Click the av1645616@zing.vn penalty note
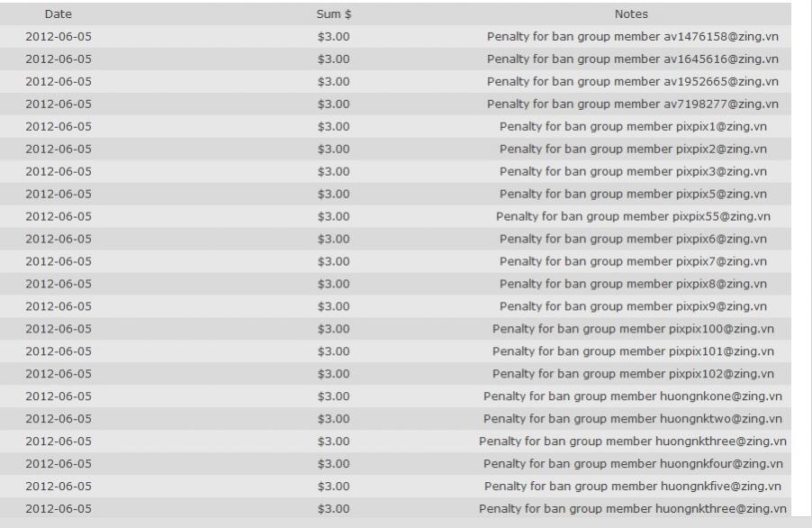The height and width of the screenshot is (528, 812). click(x=633, y=59)
